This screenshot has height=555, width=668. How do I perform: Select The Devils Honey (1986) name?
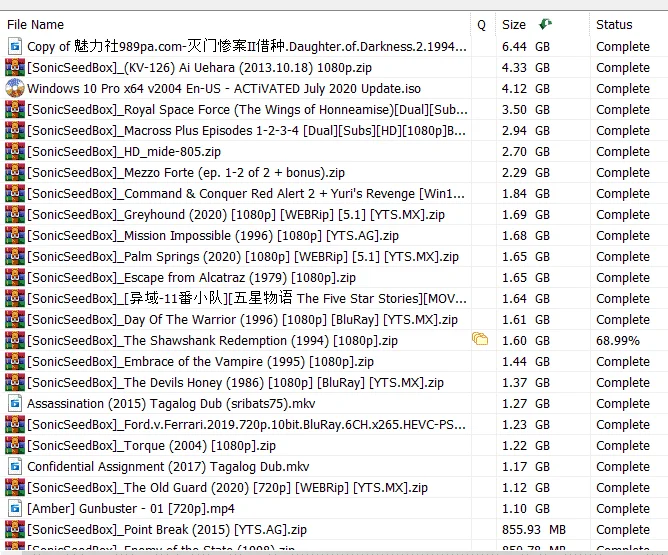point(236,383)
